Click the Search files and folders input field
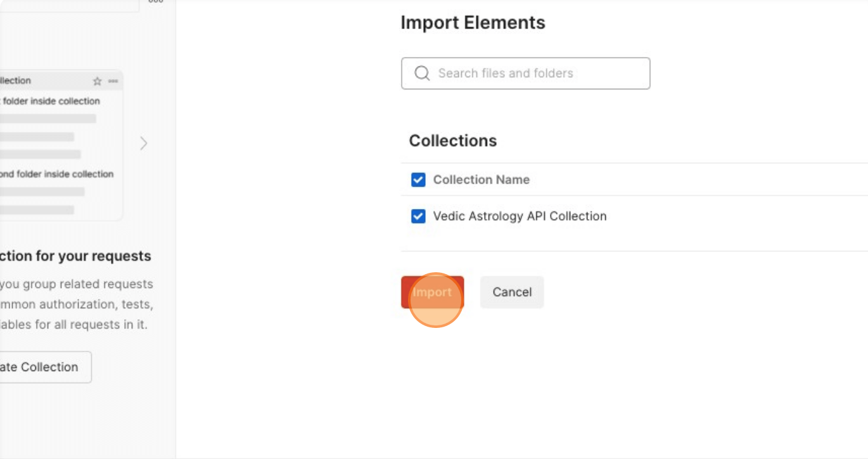This screenshot has width=868, height=459. pos(526,73)
